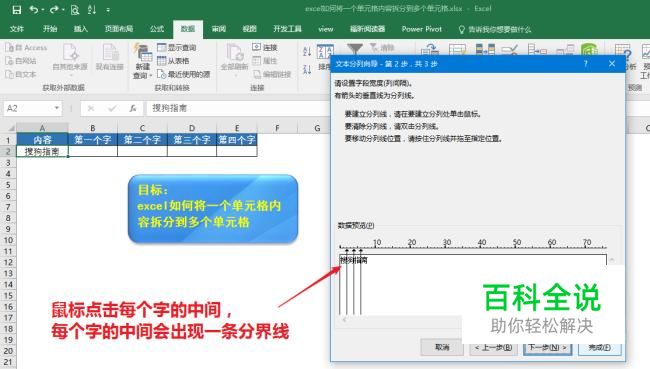This screenshot has width=650, height=369.
Task: Click the data preview horizontal scrollbar left arrow
Action: click(344, 320)
